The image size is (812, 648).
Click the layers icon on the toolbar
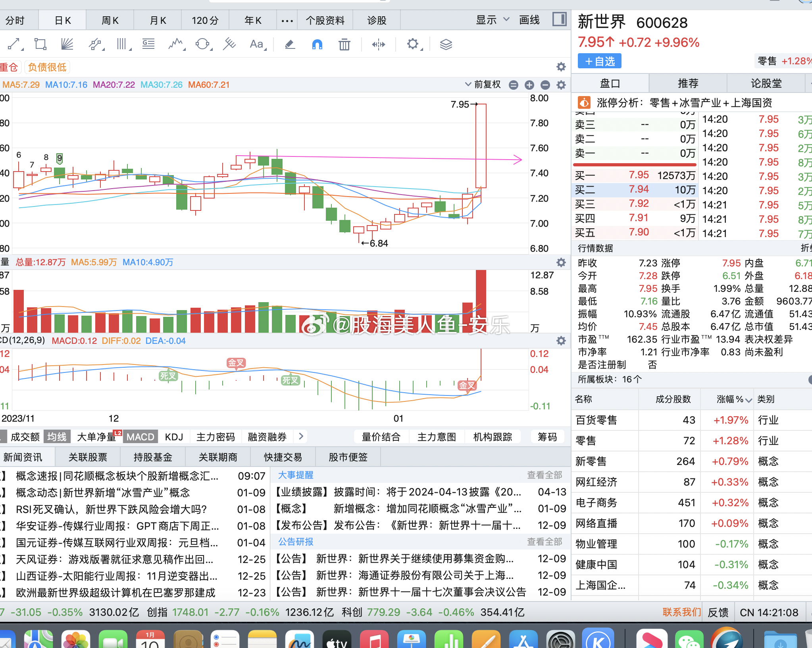(x=446, y=44)
